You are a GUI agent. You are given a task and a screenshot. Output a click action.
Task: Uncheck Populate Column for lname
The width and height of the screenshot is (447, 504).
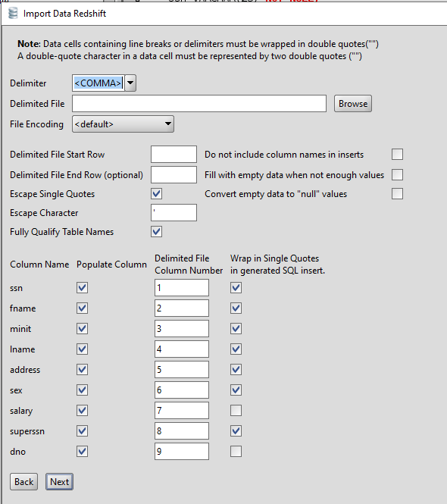83,349
